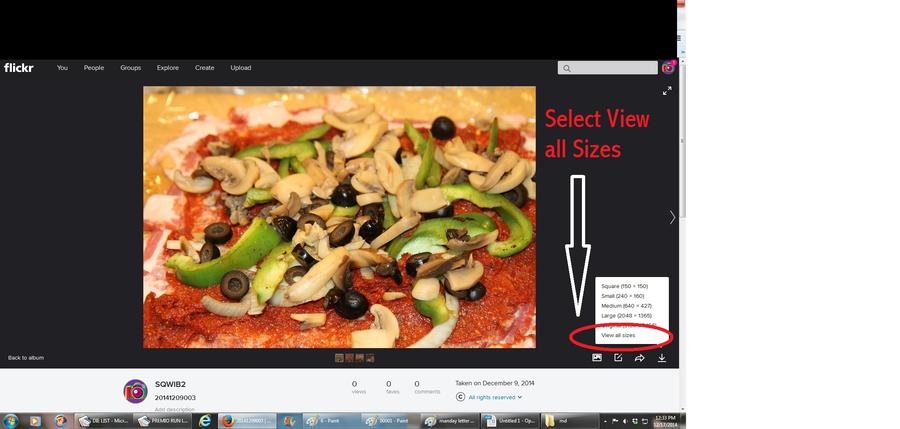Expand photo to fullscreen view

(667, 91)
